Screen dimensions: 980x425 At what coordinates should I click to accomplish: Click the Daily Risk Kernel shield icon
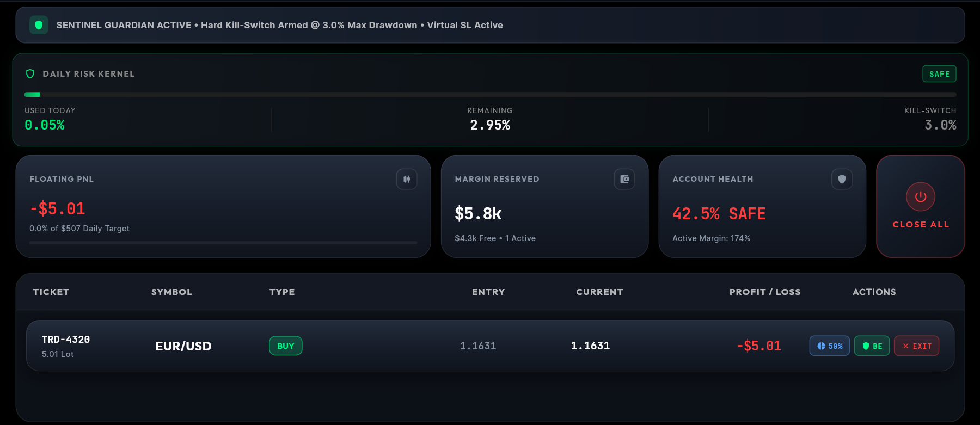(x=30, y=74)
